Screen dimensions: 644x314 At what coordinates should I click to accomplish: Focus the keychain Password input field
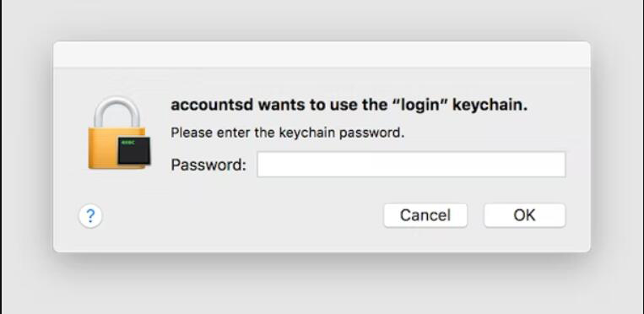point(411,165)
